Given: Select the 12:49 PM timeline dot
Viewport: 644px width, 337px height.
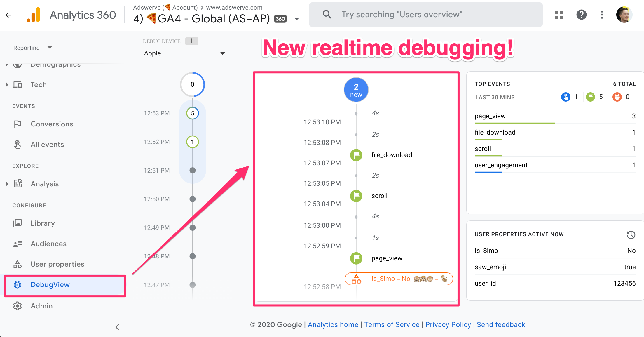Looking at the screenshot, I should pos(192,228).
